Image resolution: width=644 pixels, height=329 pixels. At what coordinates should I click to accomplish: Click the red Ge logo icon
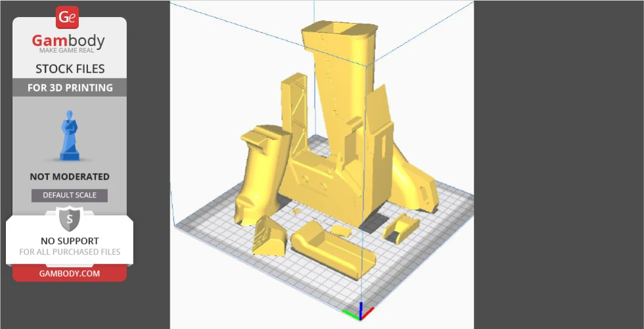click(67, 17)
